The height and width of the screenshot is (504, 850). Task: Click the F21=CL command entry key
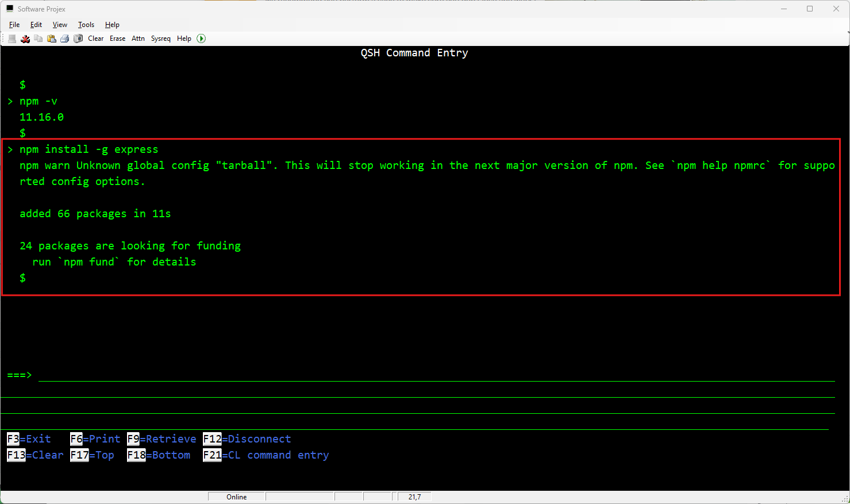[266, 455]
